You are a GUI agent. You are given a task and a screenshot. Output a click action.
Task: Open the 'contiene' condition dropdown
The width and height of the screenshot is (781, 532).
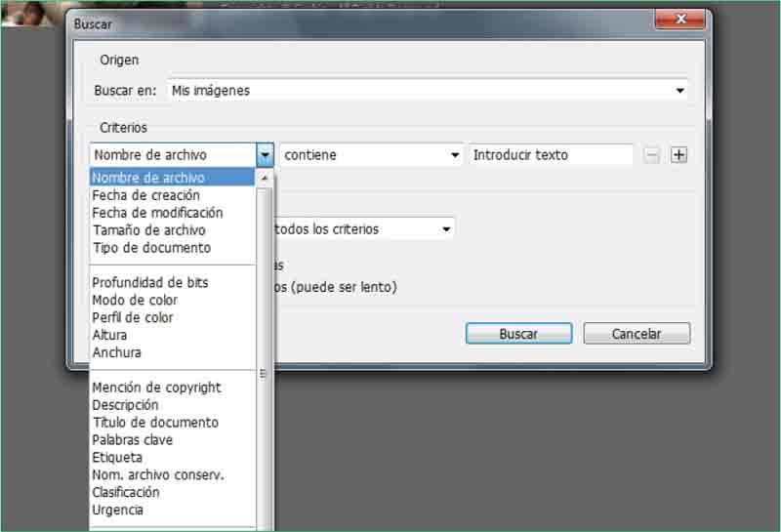coord(455,155)
